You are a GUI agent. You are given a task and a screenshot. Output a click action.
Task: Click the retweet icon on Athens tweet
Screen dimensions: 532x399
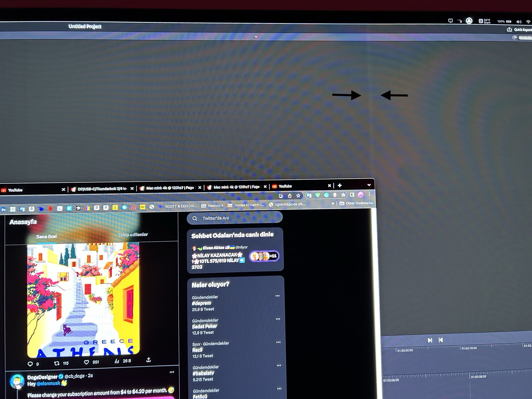click(x=57, y=363)
